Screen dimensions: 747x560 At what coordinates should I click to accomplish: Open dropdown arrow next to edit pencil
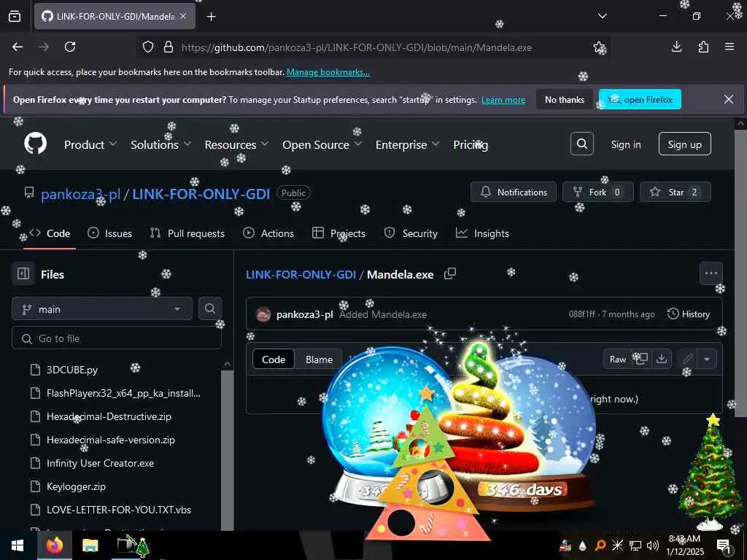[x=707, y=359]
